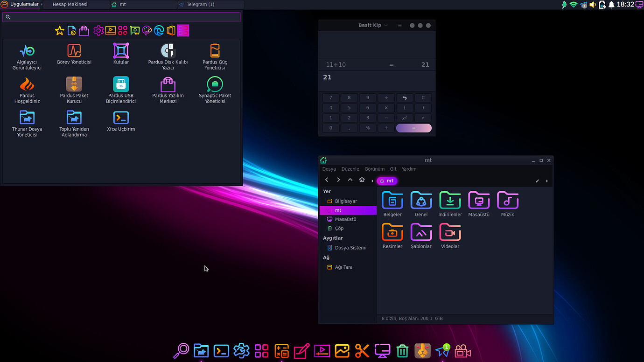Switch to the Hesap Makinesi taskbar tab

tap(76, 5)
